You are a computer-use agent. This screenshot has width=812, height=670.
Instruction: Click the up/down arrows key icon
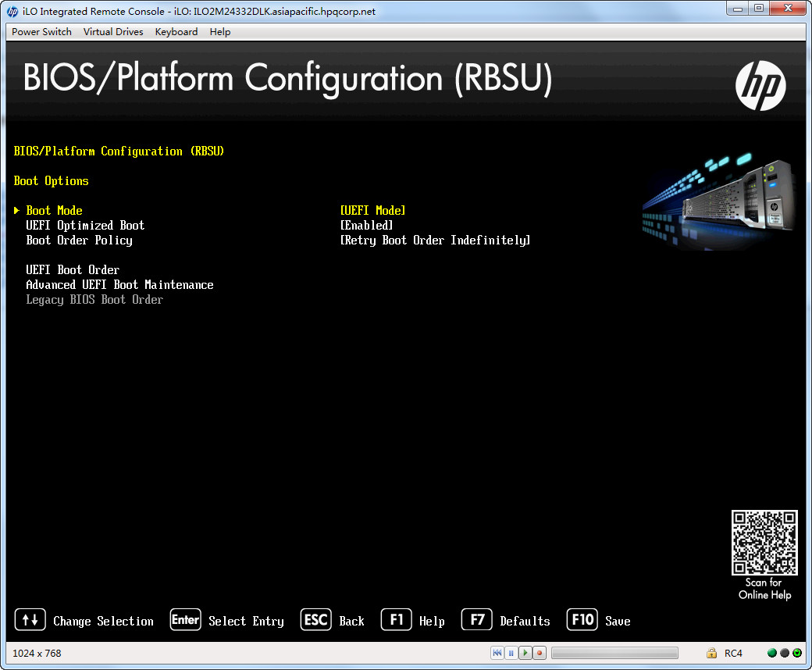(x=30, y=619)
